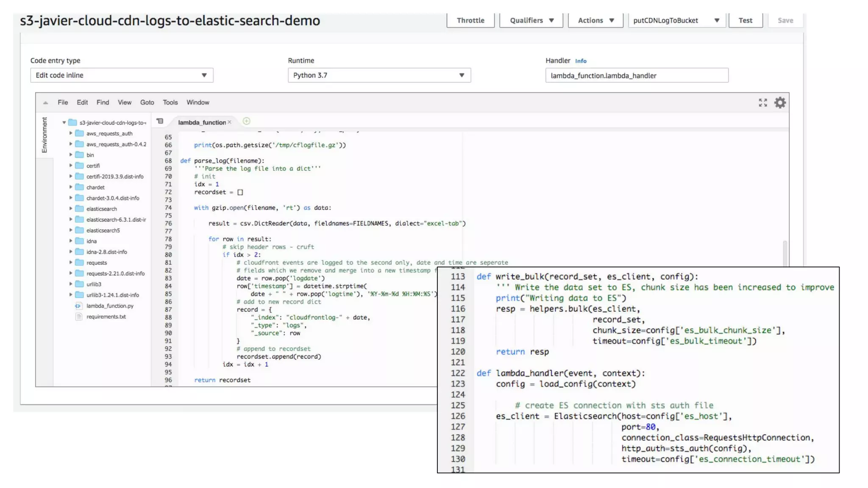The width and height of the screenshot is (868, 488).
Task: Click the Throttle button
Action: pos(470,20)
